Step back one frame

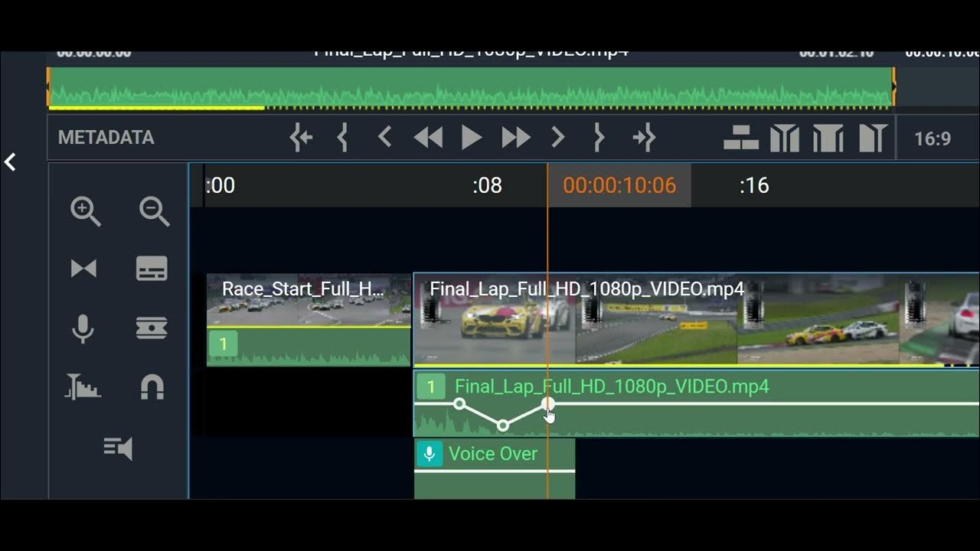tap(385, 138)
